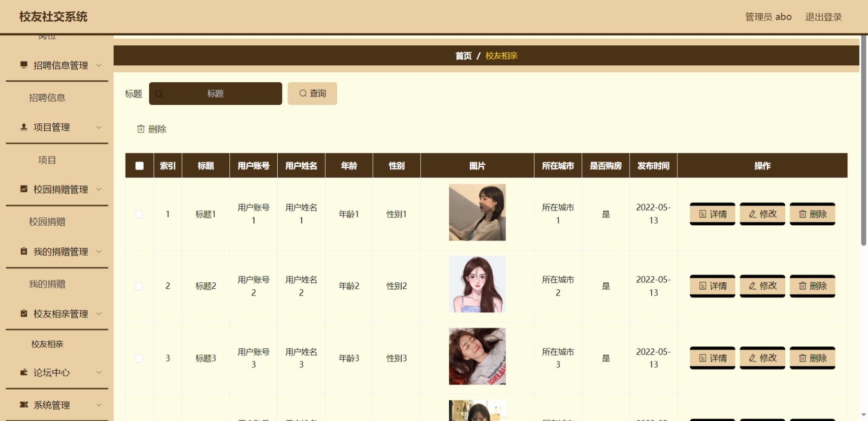This screenshot has width=868, height=421.
Task: Click the 我的捐赠管理 menu icon
Action: pos(24,251)
